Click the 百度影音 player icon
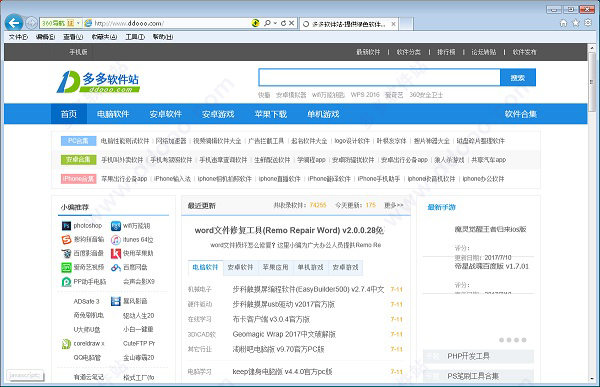Viewport: 600px width, 387px height. (66, 253)
